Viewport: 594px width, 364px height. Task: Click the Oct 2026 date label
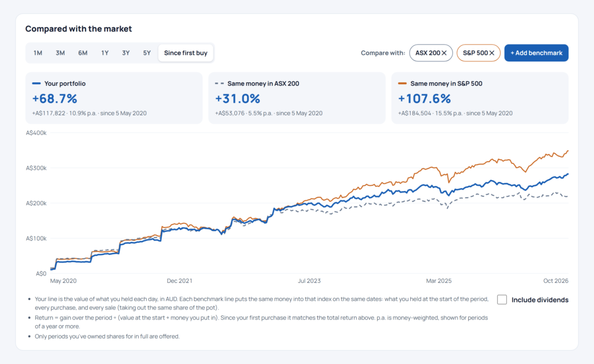[x=556, y=281]
